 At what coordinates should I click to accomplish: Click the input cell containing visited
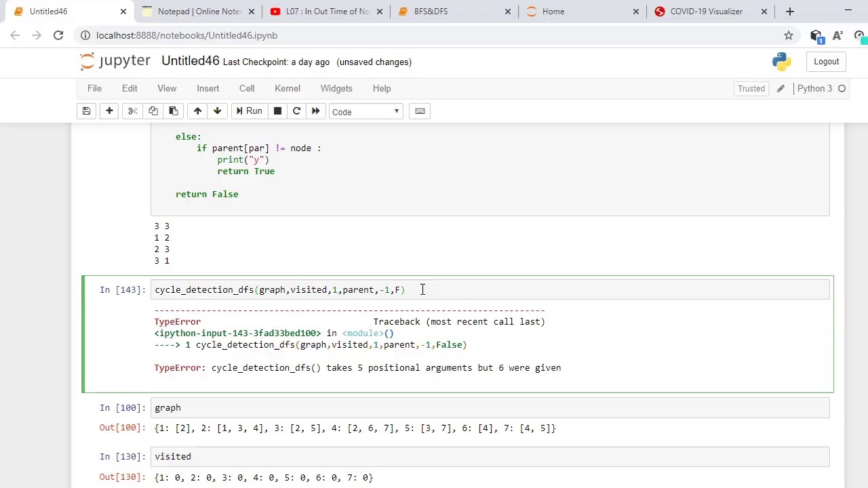point(490,456)
